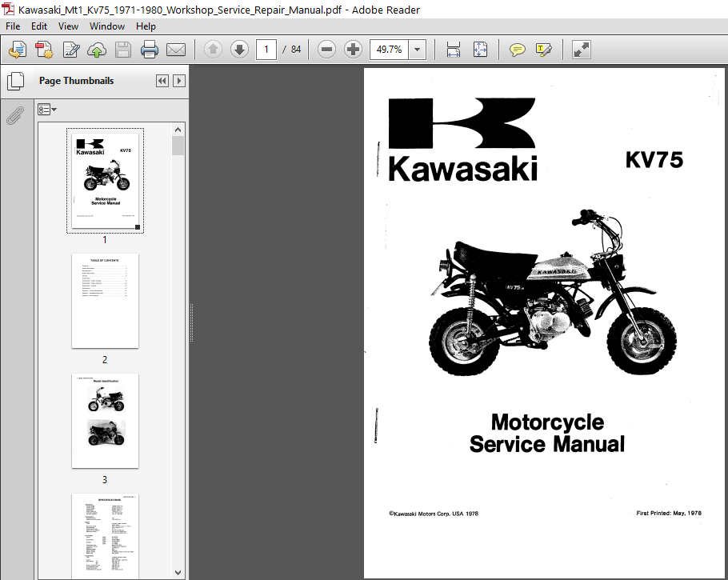The width and height of the screenshot is (728, 580).
Task: Click the Edit/Sign document icon
Action: click(x=71, y=50)
